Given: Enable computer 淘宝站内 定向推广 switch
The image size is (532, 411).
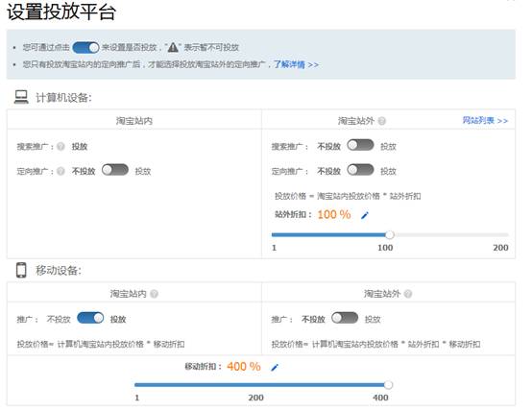Looking at the screenshot, I should point(115,170).
